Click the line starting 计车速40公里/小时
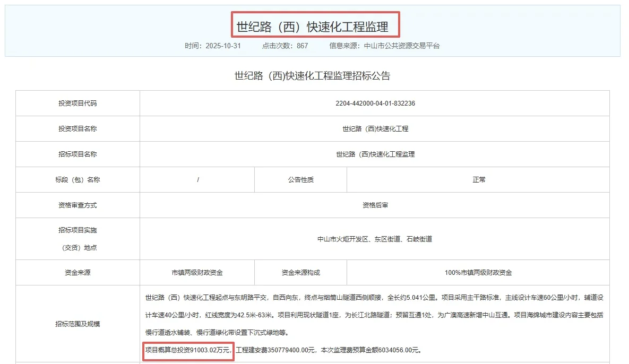 click(x=374, y=315)
